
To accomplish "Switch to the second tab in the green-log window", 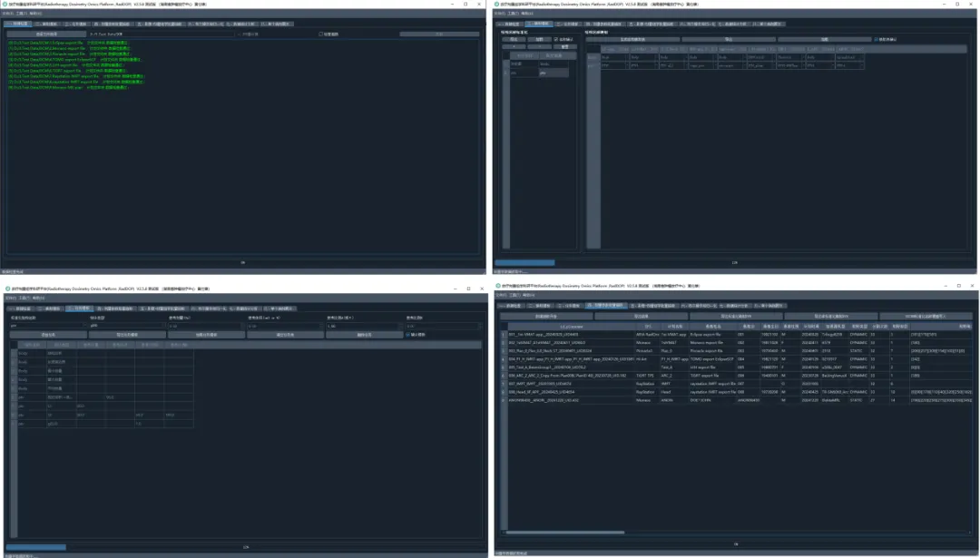I will tap(47, 24).
